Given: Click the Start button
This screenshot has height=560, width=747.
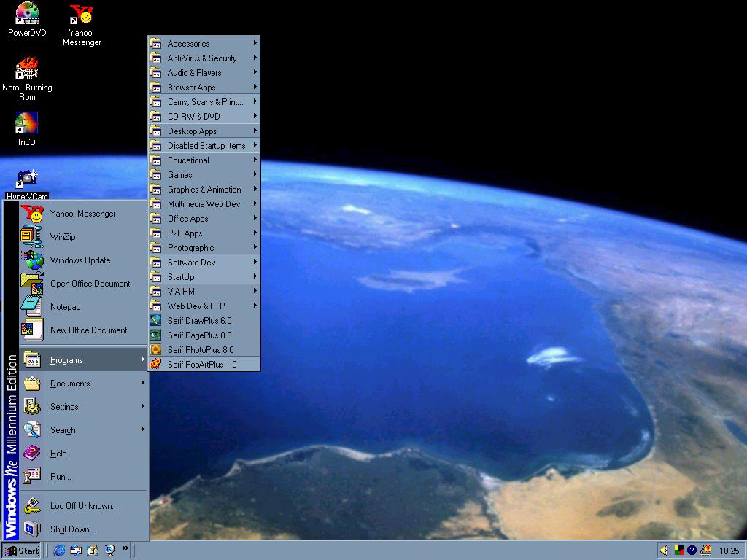Looking at the screenshot, I should pos(21,551).
